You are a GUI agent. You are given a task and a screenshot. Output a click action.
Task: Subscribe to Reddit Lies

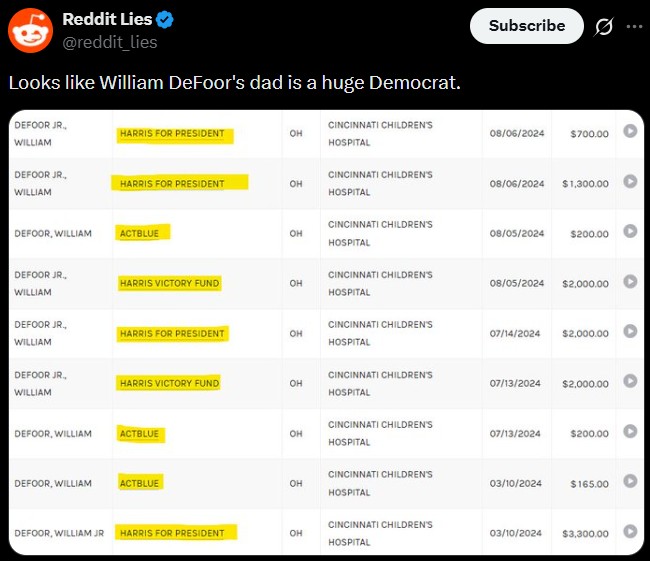click(x=526, y=26)
